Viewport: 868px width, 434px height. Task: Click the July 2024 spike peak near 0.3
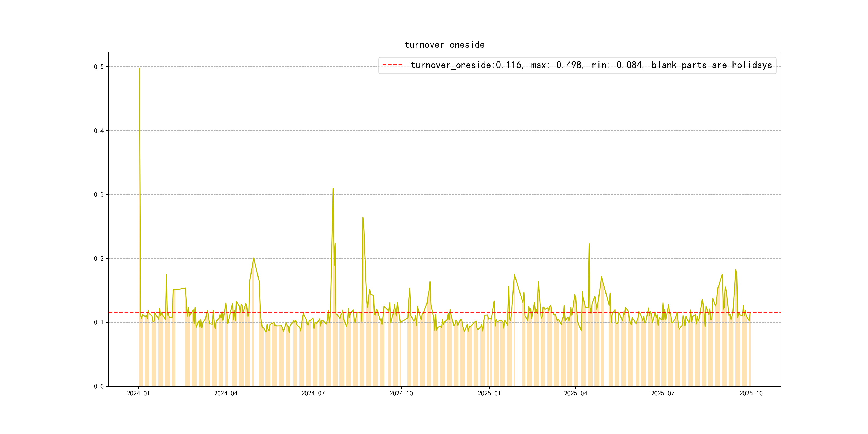(333, 189)
